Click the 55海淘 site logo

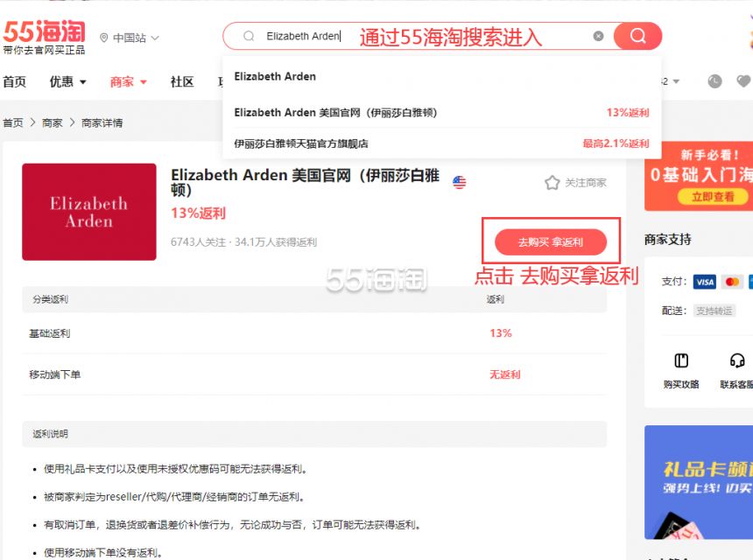pos(44,37)
